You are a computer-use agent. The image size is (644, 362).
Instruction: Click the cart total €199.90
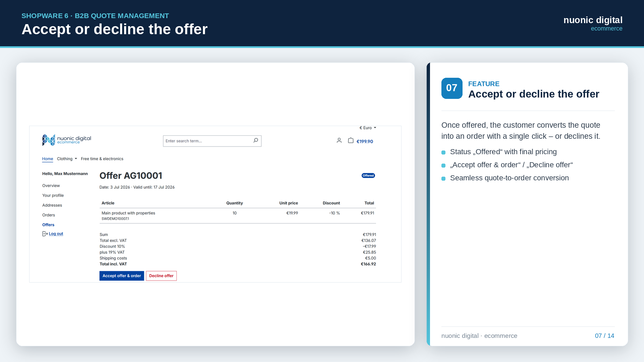tap(365, 141)
